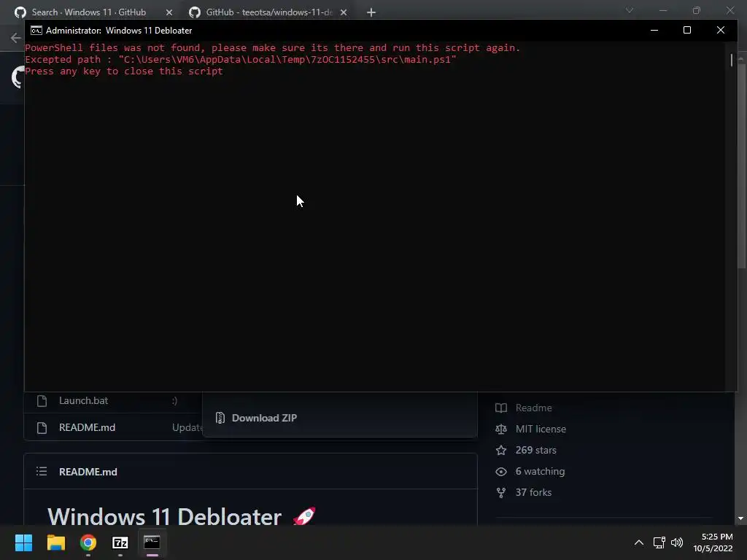
Task: Open README.md in file list
Action: point(88,427)
